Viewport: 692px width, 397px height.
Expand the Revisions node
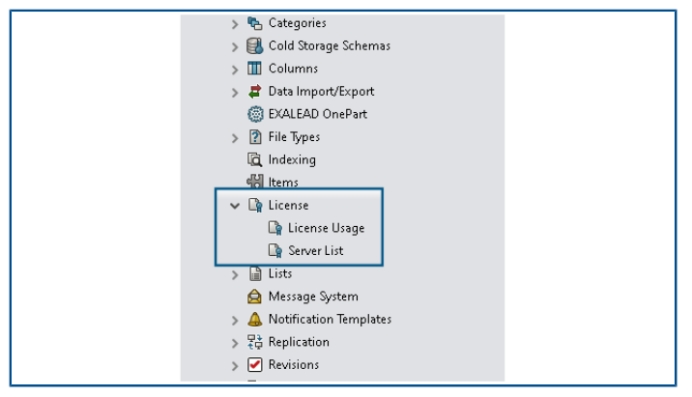[235, 366]
